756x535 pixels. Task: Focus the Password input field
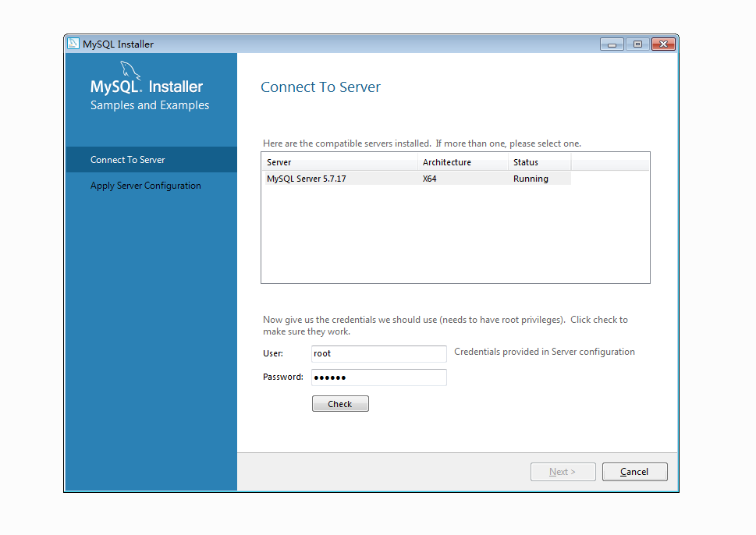(x=379, y=377)
